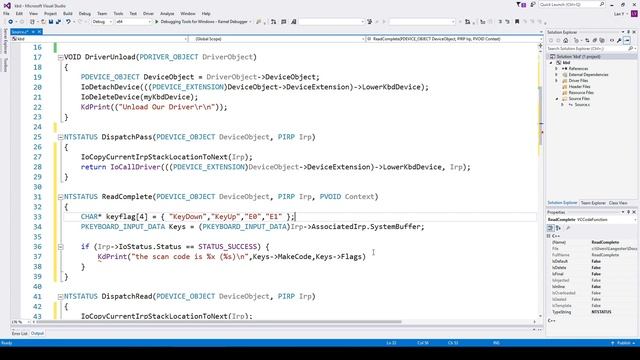Collapse the DispatchRead function block
The width and height of the screenshot is (640, 360).
coord(60,297)
